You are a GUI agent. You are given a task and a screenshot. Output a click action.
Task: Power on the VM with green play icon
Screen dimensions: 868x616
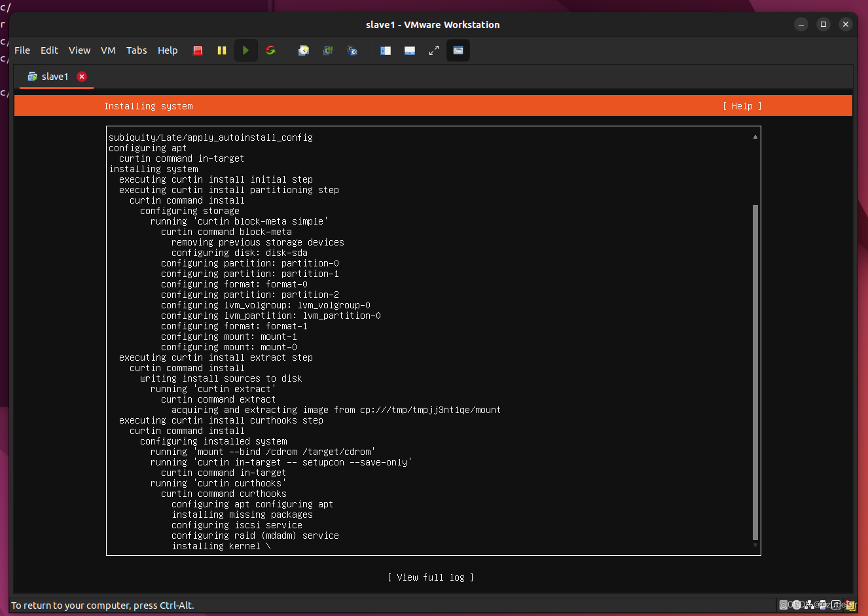point(245,50)
